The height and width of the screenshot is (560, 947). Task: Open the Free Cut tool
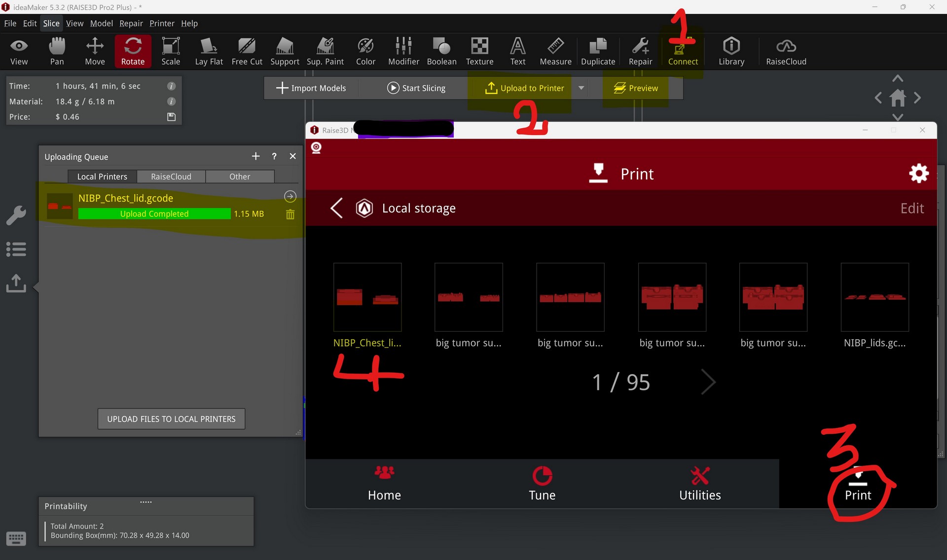point(247,51)
